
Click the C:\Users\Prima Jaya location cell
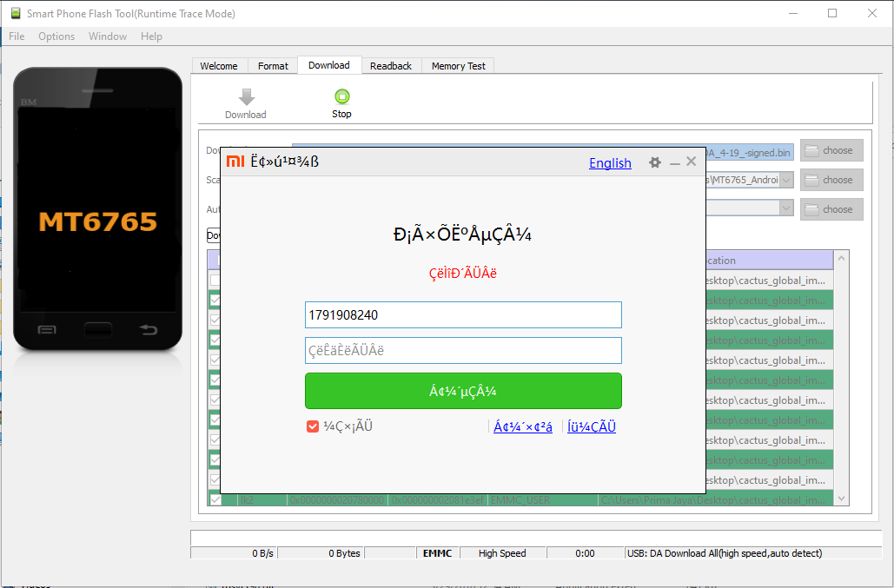[x=716, y=499]
